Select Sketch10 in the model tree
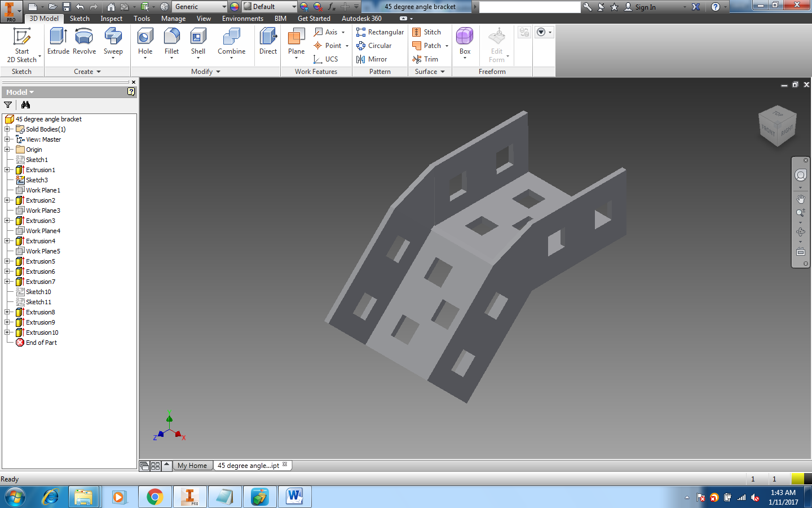 (x=38, y=291)
